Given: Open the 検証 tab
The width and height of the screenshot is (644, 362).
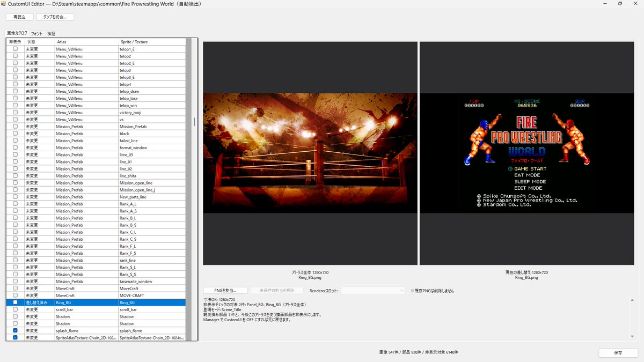Looking at the screenshot, I should (51, 34).
